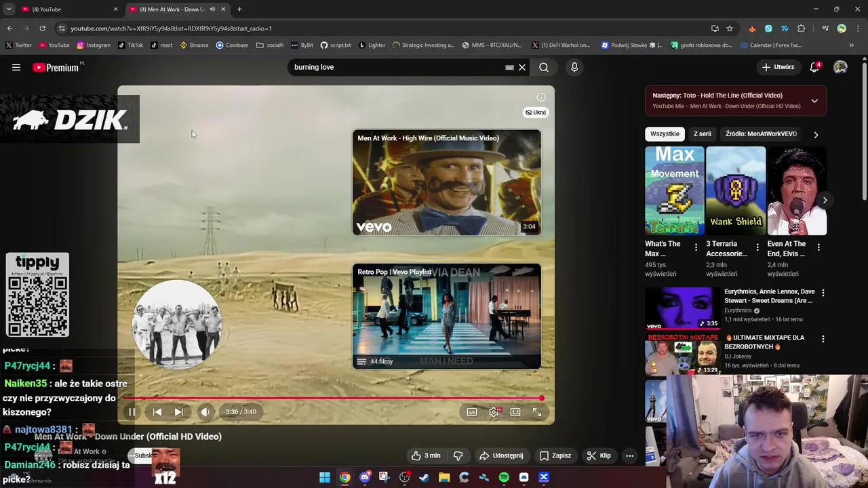Share using the Udostępnij button

(x=501, y=455)
